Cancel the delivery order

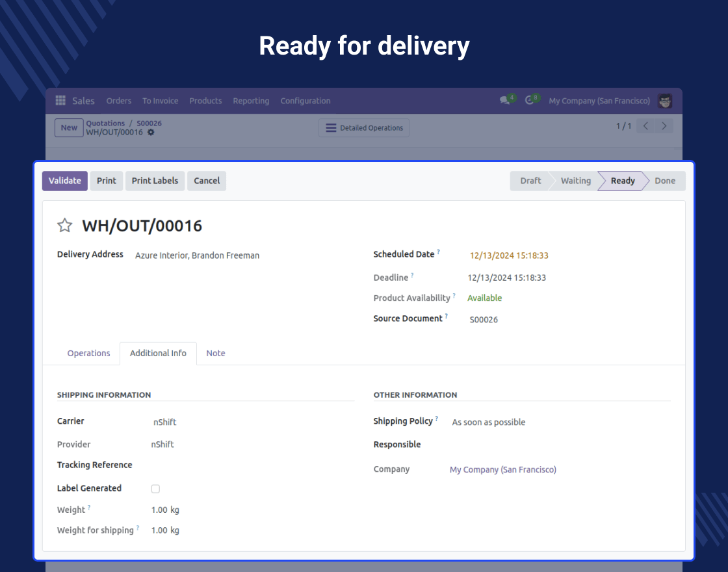[207, 181]
